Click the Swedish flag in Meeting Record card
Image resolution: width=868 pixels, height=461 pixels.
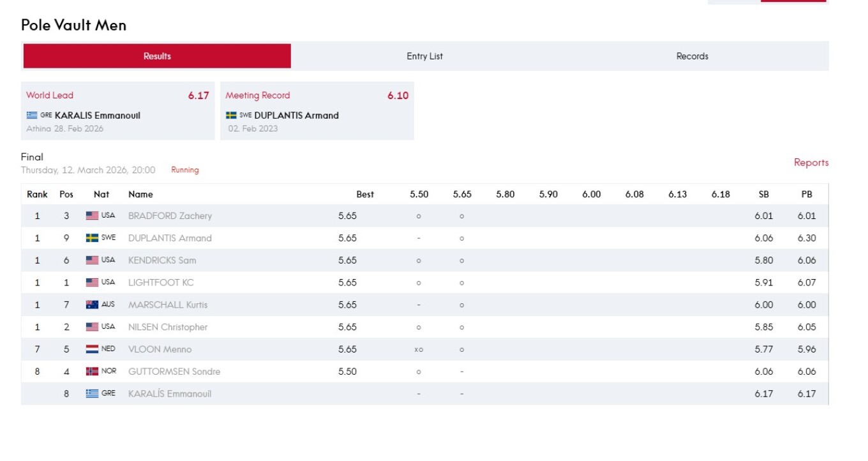click(232, 116)
